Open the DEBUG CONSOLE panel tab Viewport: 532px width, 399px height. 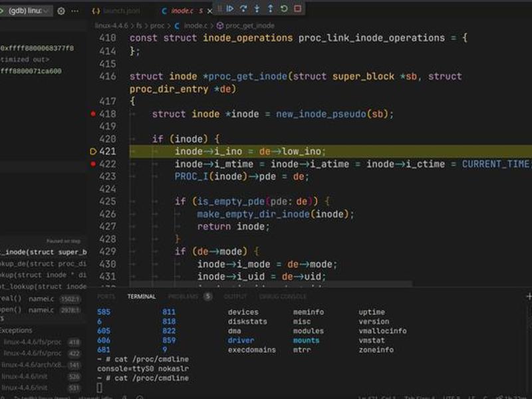tap(283, 297)
